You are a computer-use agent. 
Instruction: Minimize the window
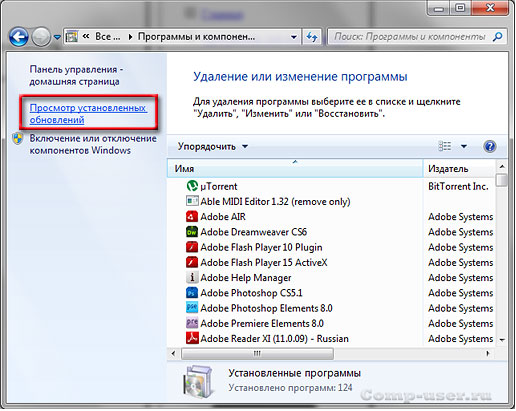(439, 8)
